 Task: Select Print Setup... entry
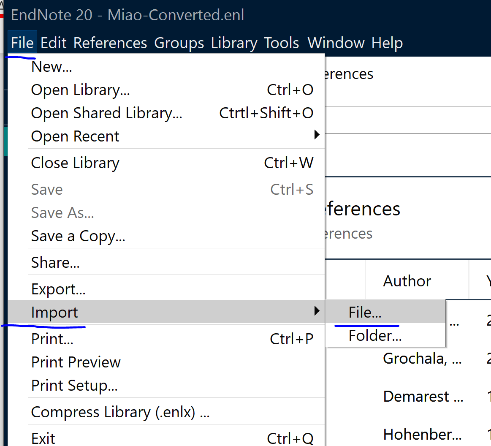pos(167,385)
